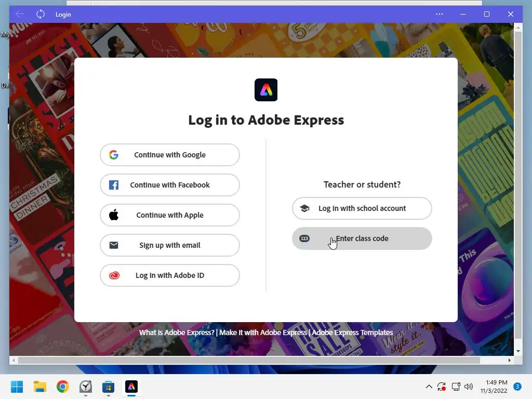Click the vertical scrollbar down arrow
Screen dimensions: 532x399
point(518,351)
